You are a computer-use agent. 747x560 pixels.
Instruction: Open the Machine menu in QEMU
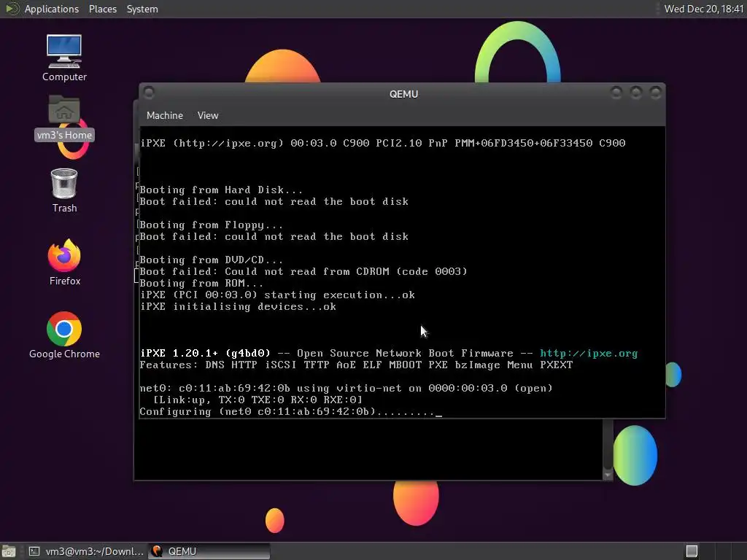pyautogui.click(x=164, y=115)
